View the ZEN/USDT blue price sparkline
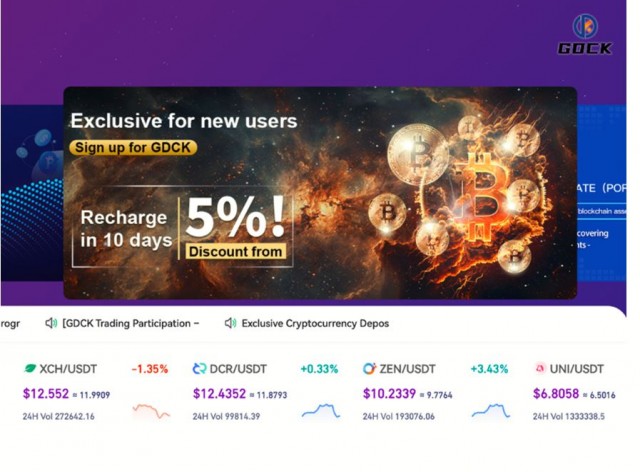The image size is (640, 472). pos(490,411)
